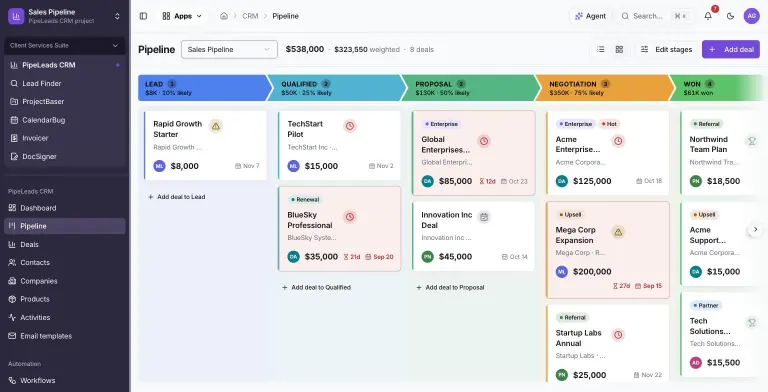The height and width of the screenshot is (392, 768).
Task: Open Invoicer in sidebar
Action: (x=65, y=138)
